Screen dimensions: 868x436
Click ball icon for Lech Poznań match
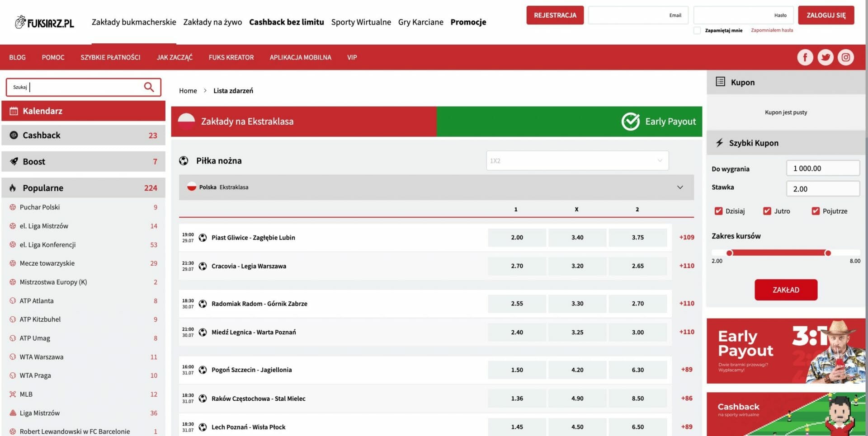[203, 427]
